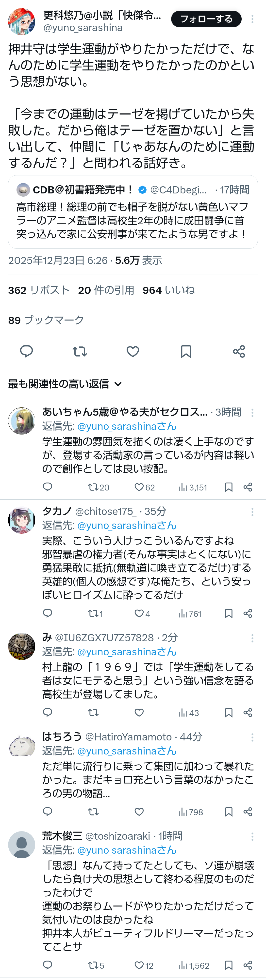View the 362 reposts list
Screen dimensions: 266x980
(39, 290)
